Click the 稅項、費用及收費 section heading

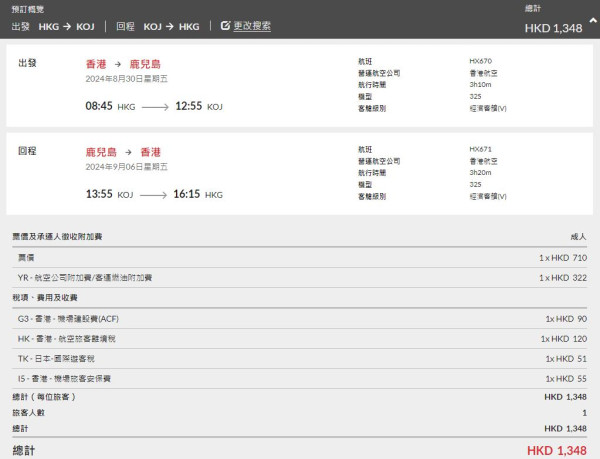tap(45, 298)
